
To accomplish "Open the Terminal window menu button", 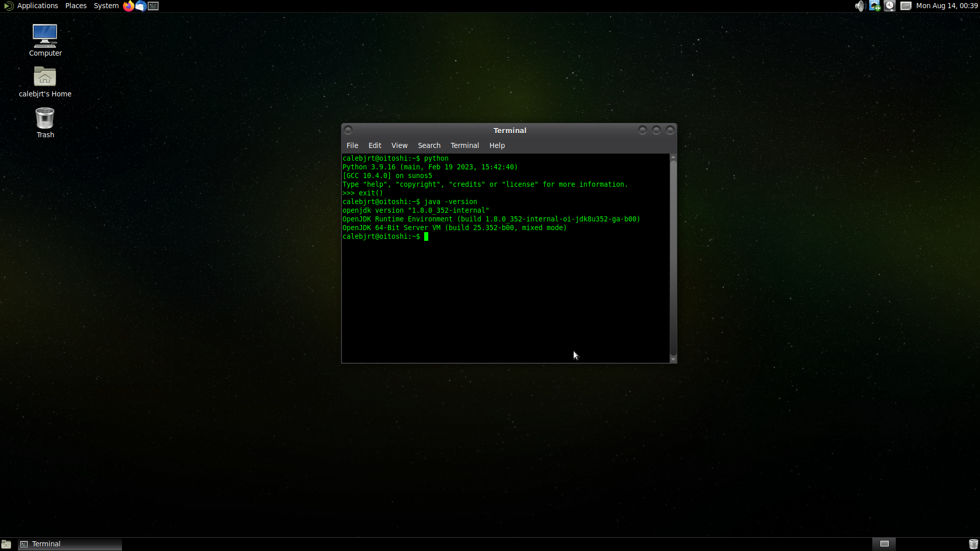I will [x=348, y=130].
